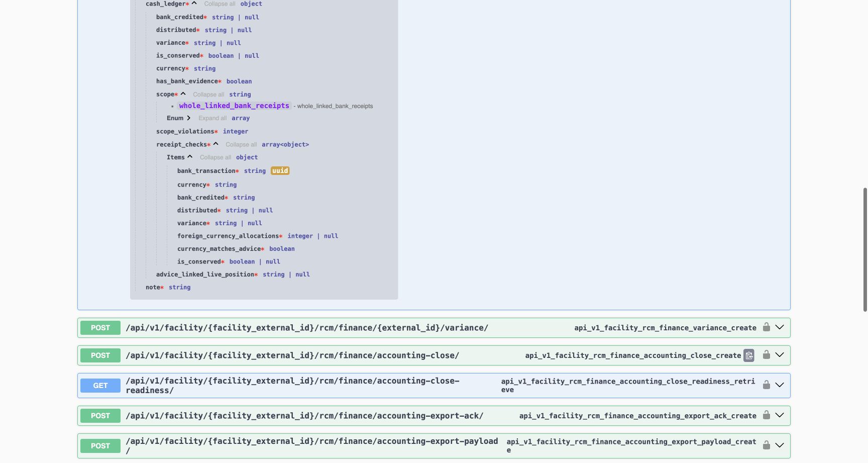Click the scope_violations property name
The width and height of the screenshot is (868, 463).
(x=185, y=131)
